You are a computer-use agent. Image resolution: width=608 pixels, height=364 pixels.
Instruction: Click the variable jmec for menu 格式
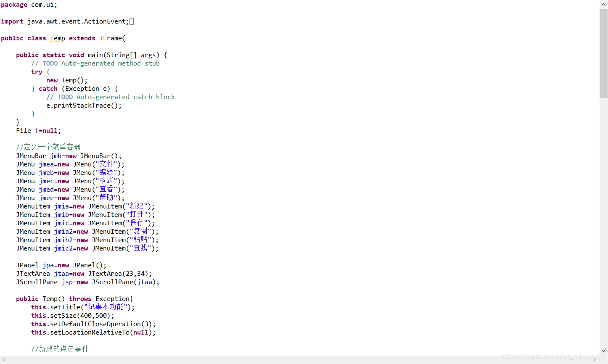[x=46, y=181]
